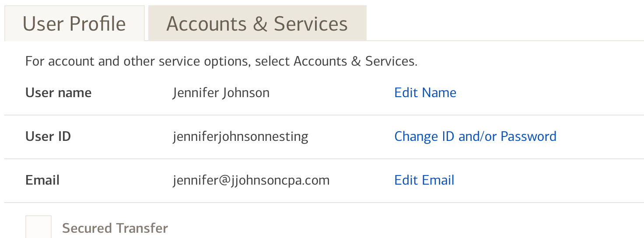Open the Edit Email link
Viewport: 644px width, 238px height.
point(424,180)
